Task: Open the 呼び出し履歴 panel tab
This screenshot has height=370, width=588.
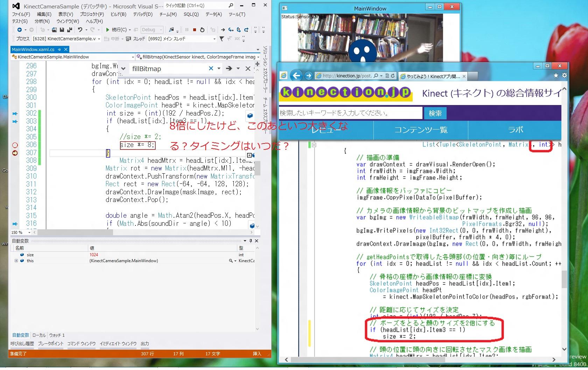Action: click(22, 344)
